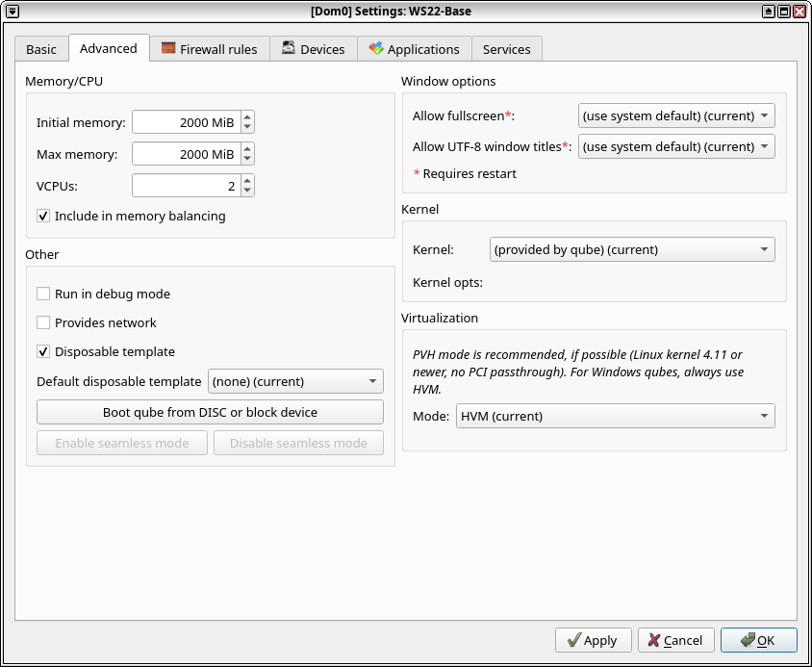Open the window menu icon in the title bar
Screen dimensions: 812x667
13,11
